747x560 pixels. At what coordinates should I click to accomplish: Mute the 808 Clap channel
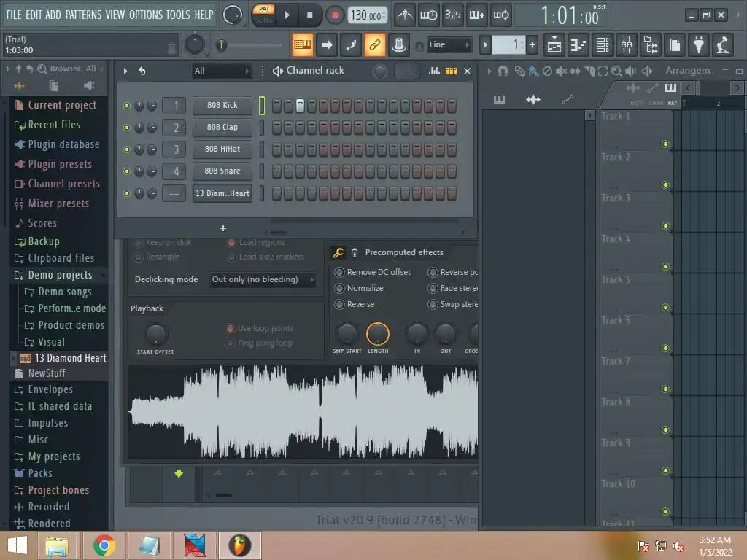pyautogui.click(x=127, y=128)
